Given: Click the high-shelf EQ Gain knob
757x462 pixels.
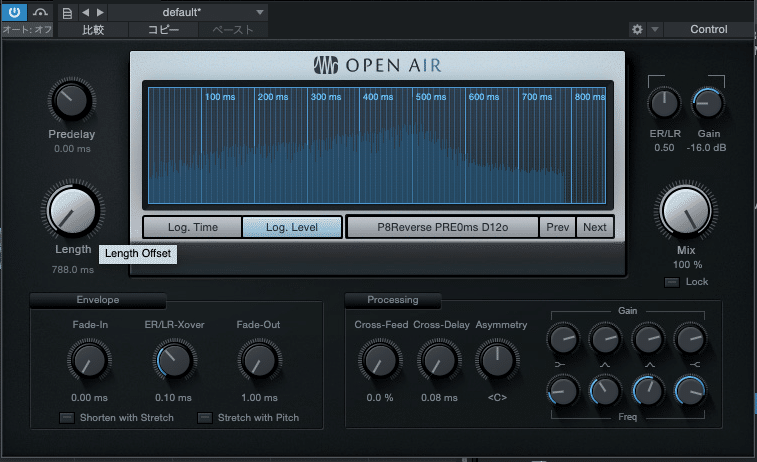Looking at the screenshot, I should [690, 338].
